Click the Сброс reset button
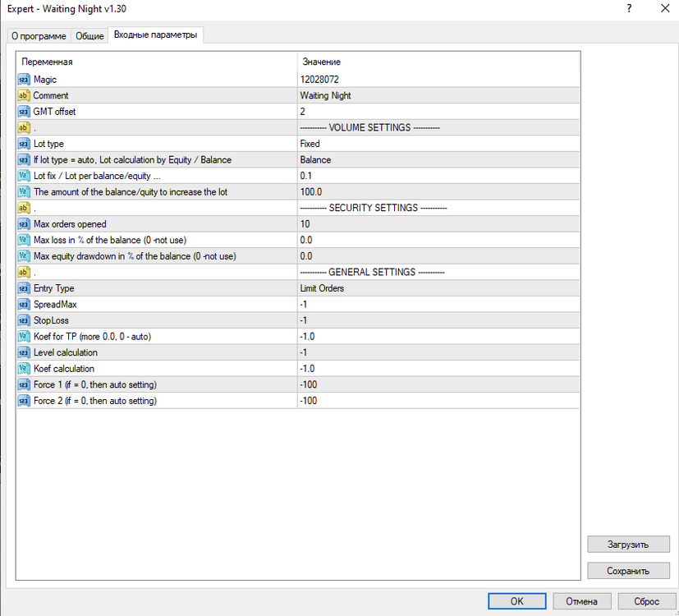This screenshot has height=616, width=679. (x=646, y=601)
